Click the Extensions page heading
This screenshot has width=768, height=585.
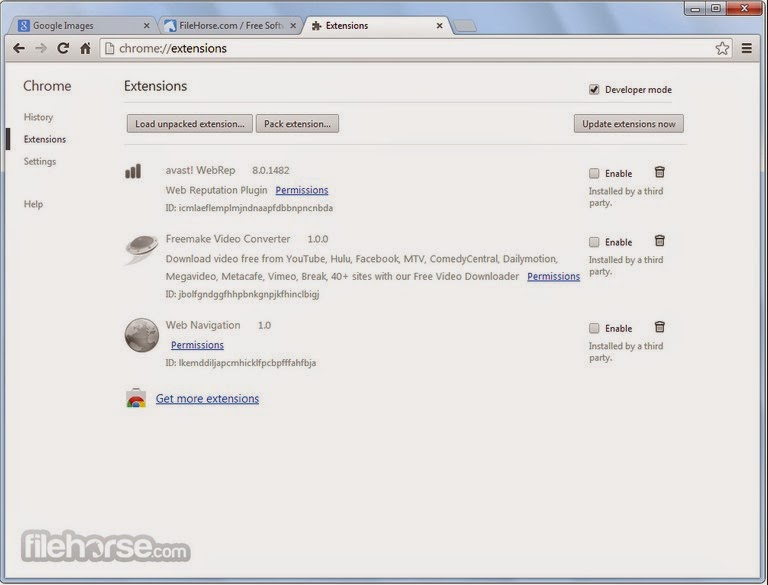tap(155, 86)
